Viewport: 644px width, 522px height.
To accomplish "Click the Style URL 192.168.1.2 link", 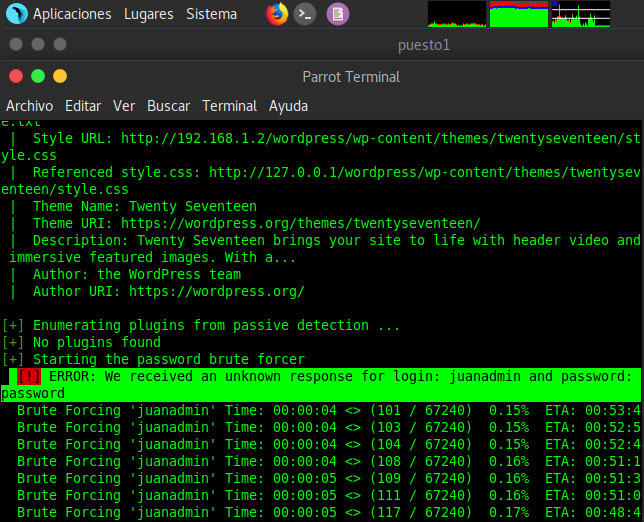I will pos(321,147).
